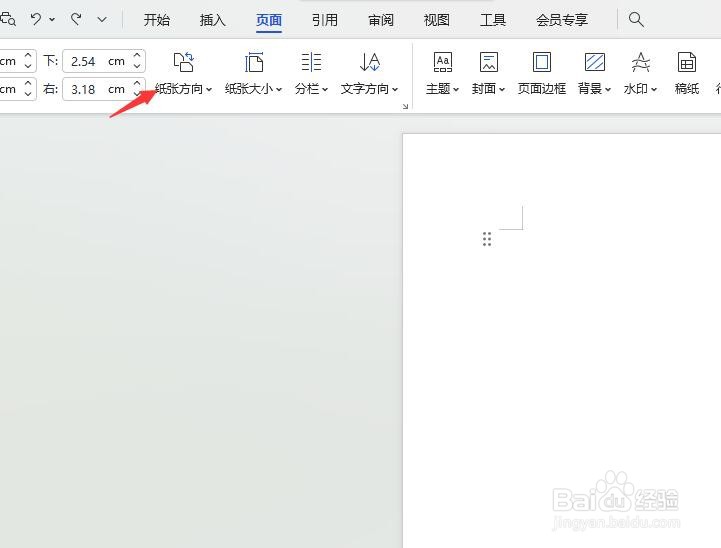Image resolution: width=721 pixels, height=548 pixels.
Task: Expand the 文字方向 dropdown
Action: point(395,89)
